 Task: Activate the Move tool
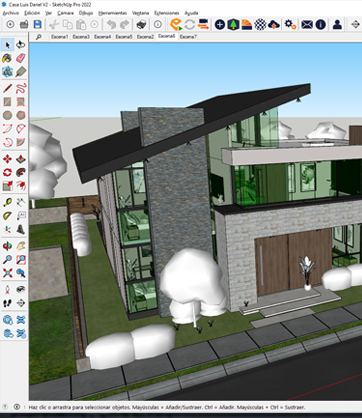[8, 159]
